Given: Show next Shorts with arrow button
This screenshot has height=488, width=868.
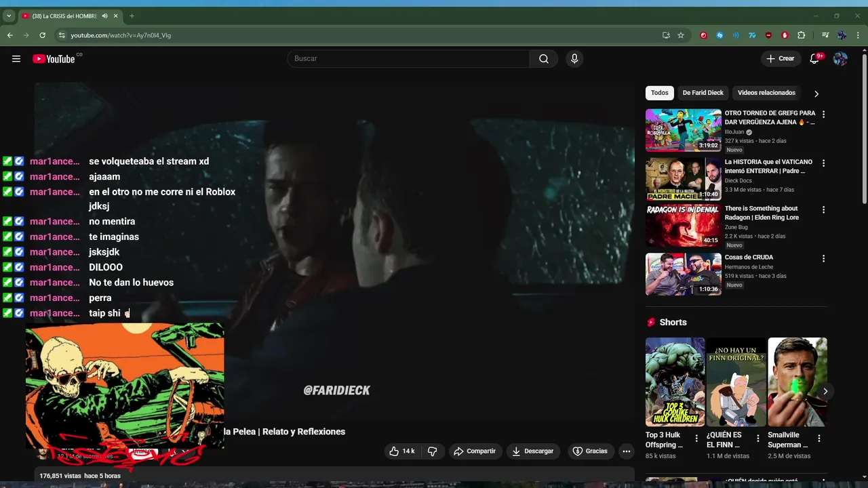Looking at the screenshot, I should tap(825, 391).
